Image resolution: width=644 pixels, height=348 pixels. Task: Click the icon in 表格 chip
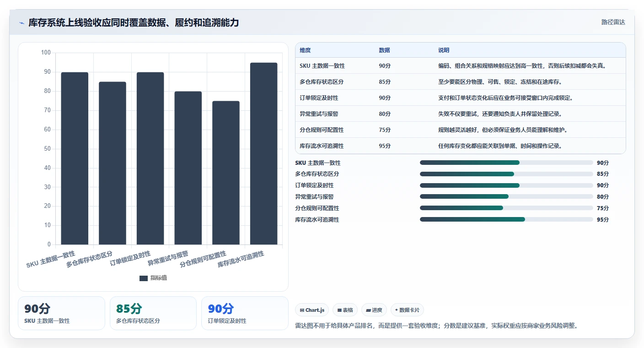339,310
